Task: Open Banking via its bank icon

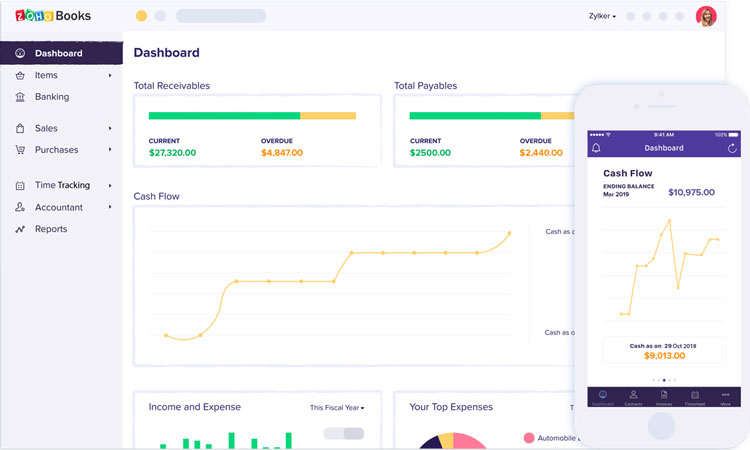Action: click(21, 97)
